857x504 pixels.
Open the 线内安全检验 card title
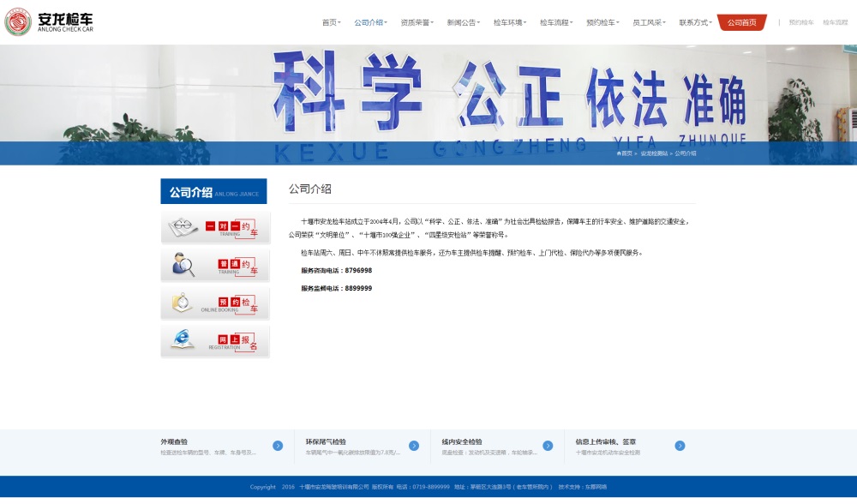point(462,441)
